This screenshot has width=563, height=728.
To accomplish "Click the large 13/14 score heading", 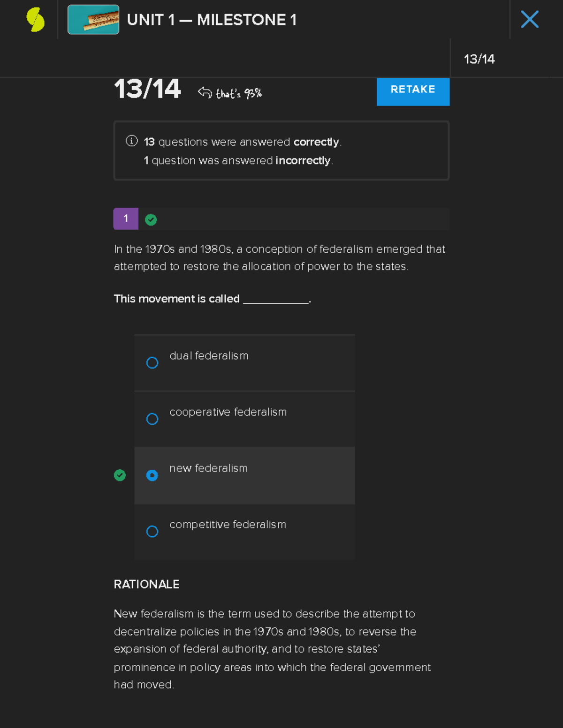I will point(147,89).
